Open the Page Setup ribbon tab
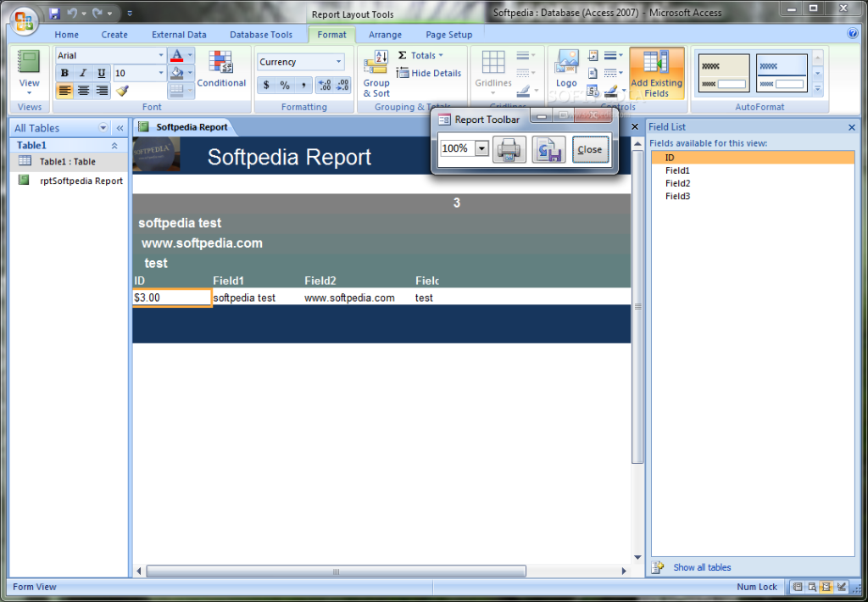The height and width of the screenshot is (602, 868). pos(448,35)
